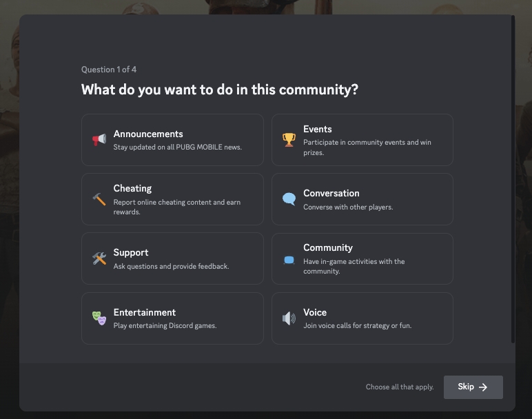Choose the Voice calls option

pos(362,318)
